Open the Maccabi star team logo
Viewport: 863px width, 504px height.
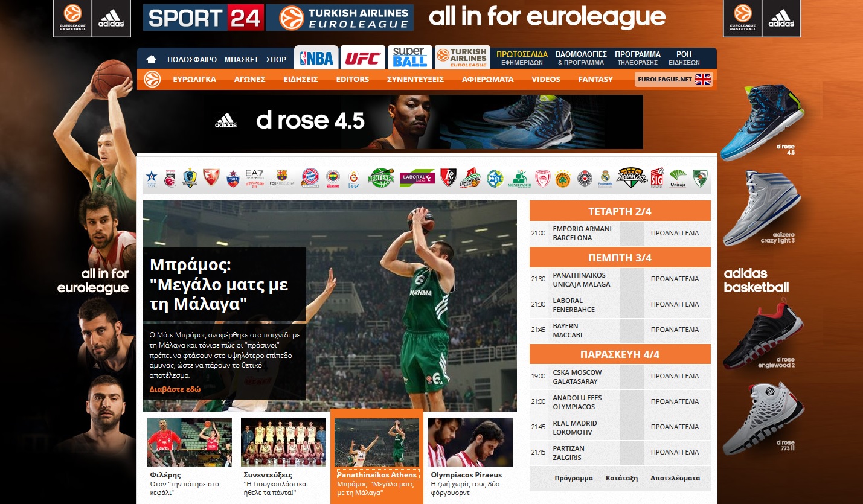[x=495, y=178]
